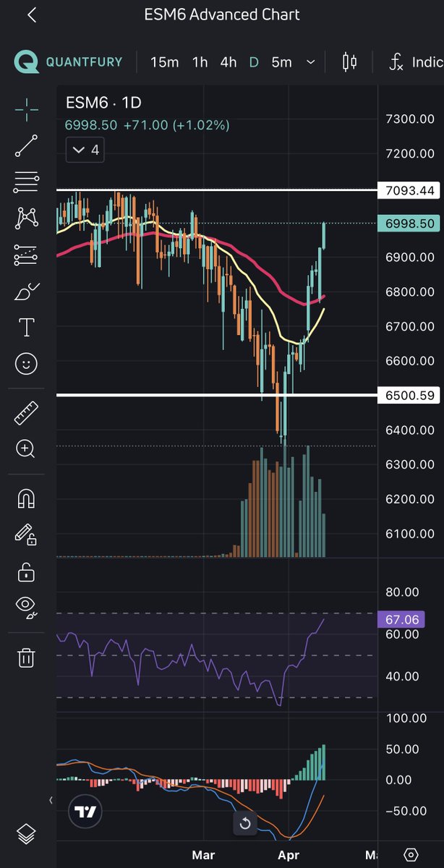Open chart settings gear icon
Image resolution: width=444 pixels, height=868 pixels.
[x=411, y=855]
